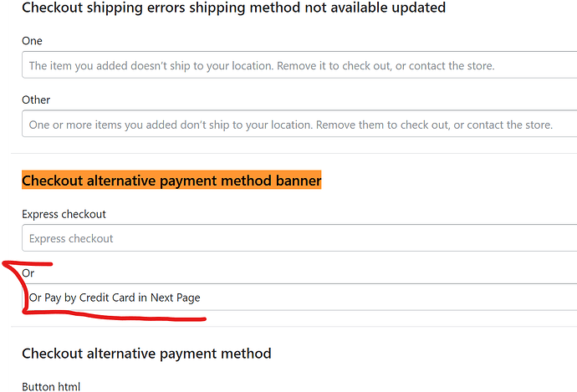The height and width of the screenshot is (392, 577).
Task: Click the red hand-drawn underline below the Or field
Action: tap(125, 316)
